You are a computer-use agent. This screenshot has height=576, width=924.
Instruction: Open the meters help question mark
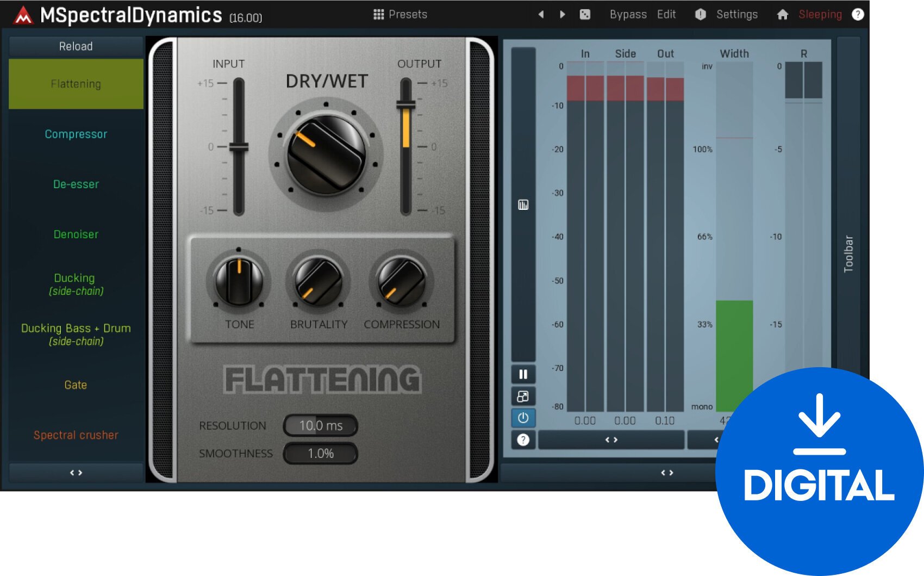[523, 439]
